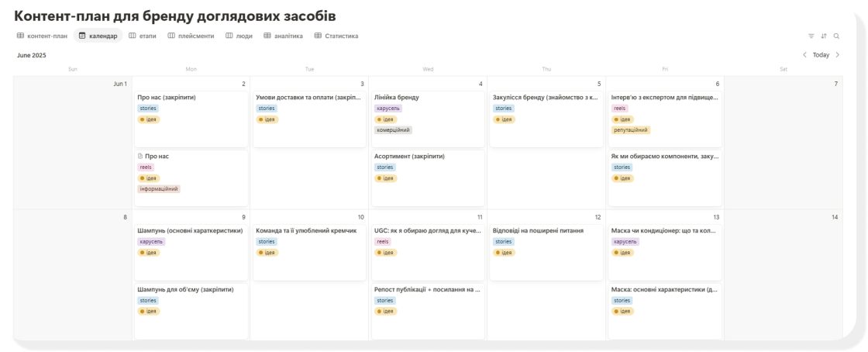Click the table icon of контент-план view
The height and width of the screenshot is (352, 868).
[20, 36]
